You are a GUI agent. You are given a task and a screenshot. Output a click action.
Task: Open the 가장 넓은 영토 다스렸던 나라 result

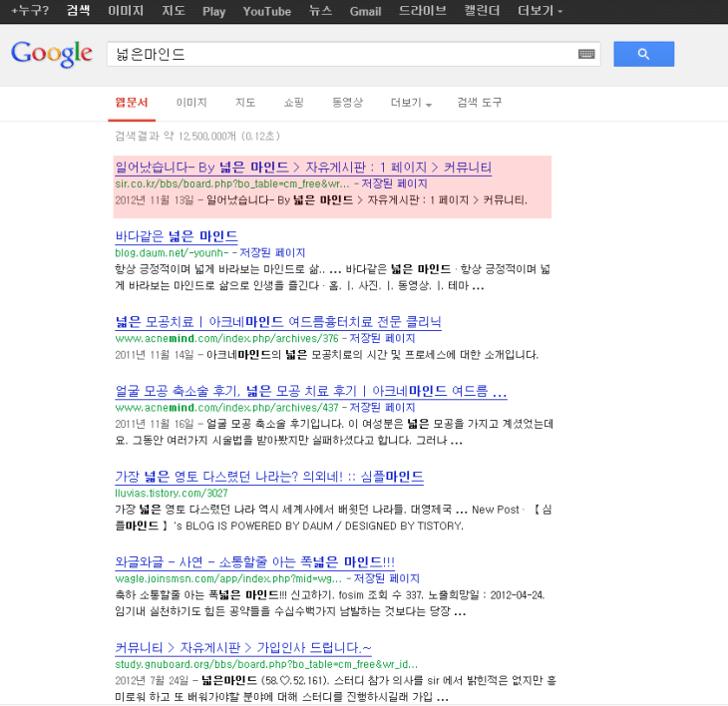(x=269, y=477)
